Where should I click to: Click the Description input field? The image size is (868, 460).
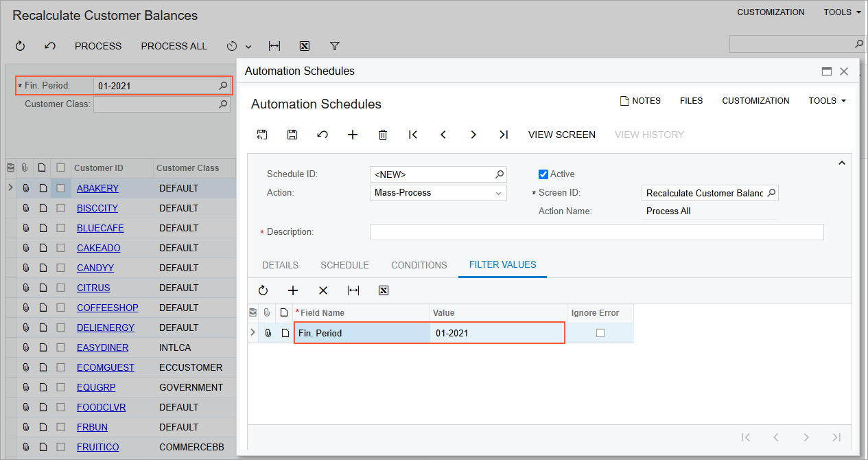596,232
